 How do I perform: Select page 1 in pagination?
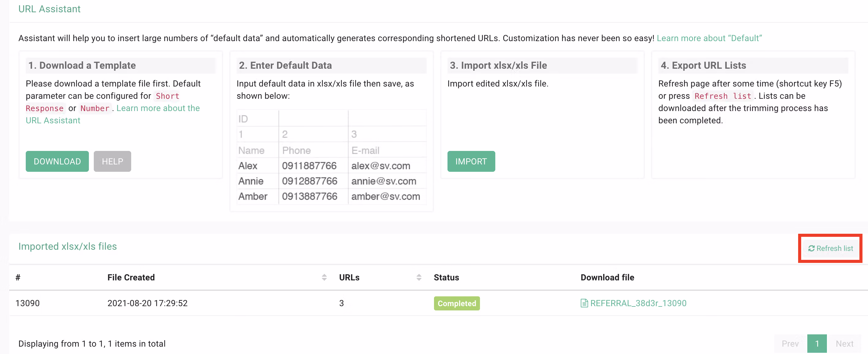817,344
